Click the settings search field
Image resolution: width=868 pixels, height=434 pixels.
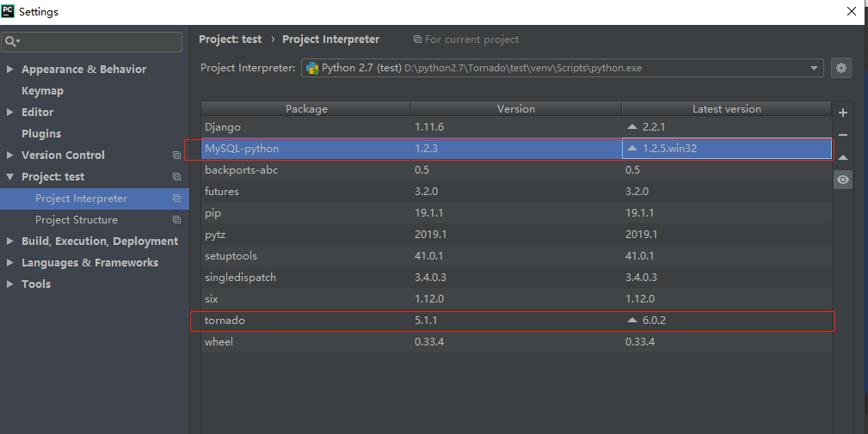click(91, 42)
